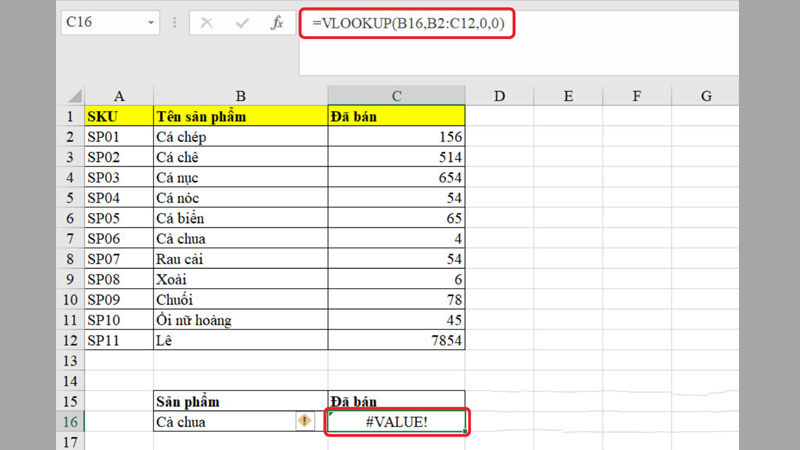This screenshot has width=800, height=450.
Task: Click the value 514 cell
Action: pyautogui.click(x=396, y=157)
